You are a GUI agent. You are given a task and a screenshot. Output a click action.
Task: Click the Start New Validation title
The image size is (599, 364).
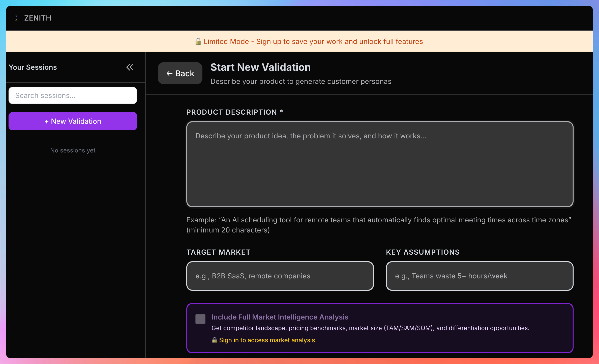click(x=260, y=67)
